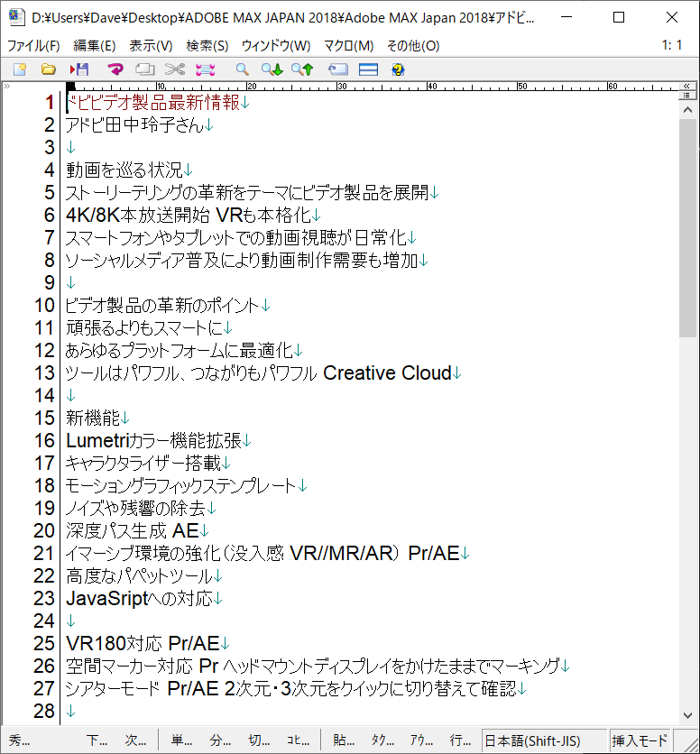Open the ウィンドウ(W) menu
The height and width of the screenshot is (754, 700).
276,46
